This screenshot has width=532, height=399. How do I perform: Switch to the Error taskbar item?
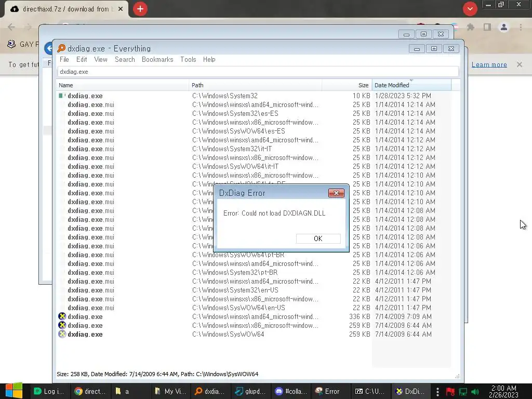[331, 391]
